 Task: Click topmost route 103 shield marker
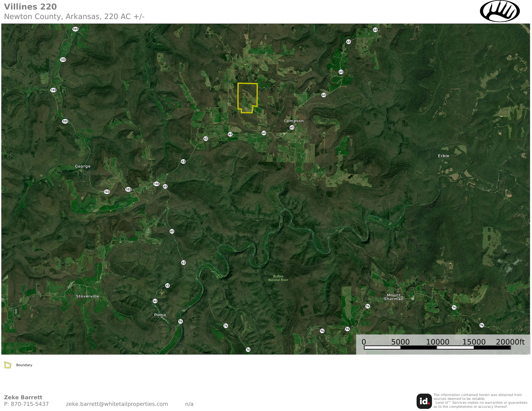75,29
